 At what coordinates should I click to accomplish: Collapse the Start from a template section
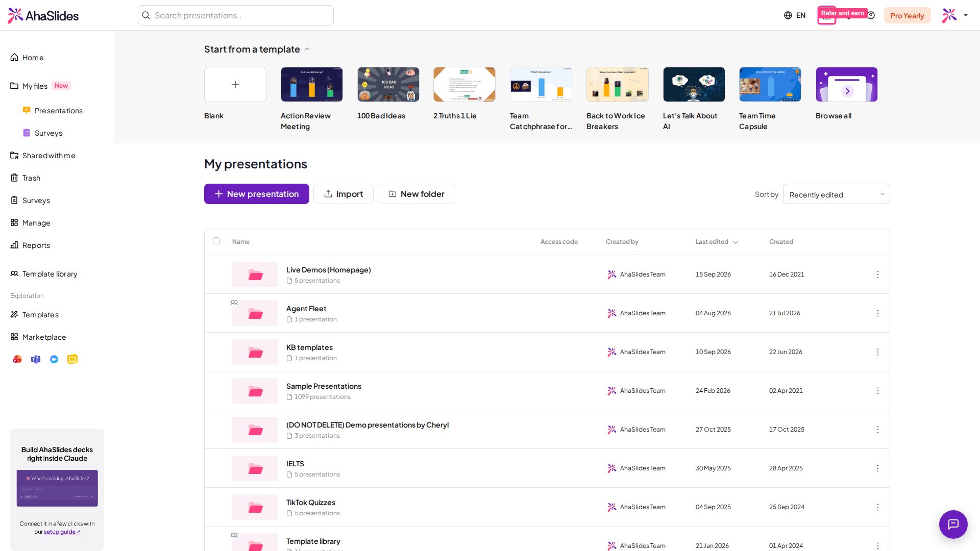(x=307, y=49)
